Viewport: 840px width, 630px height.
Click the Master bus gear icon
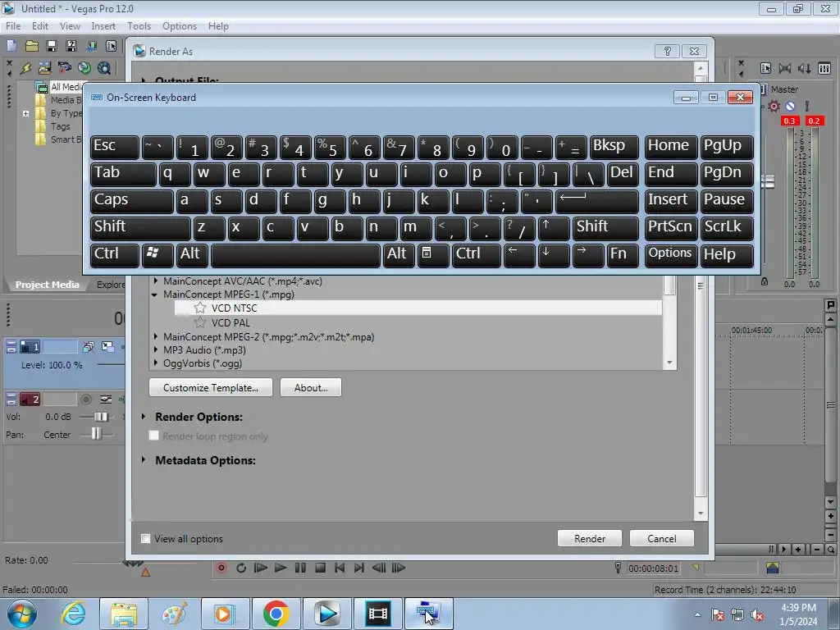click(x=774, y=106)
